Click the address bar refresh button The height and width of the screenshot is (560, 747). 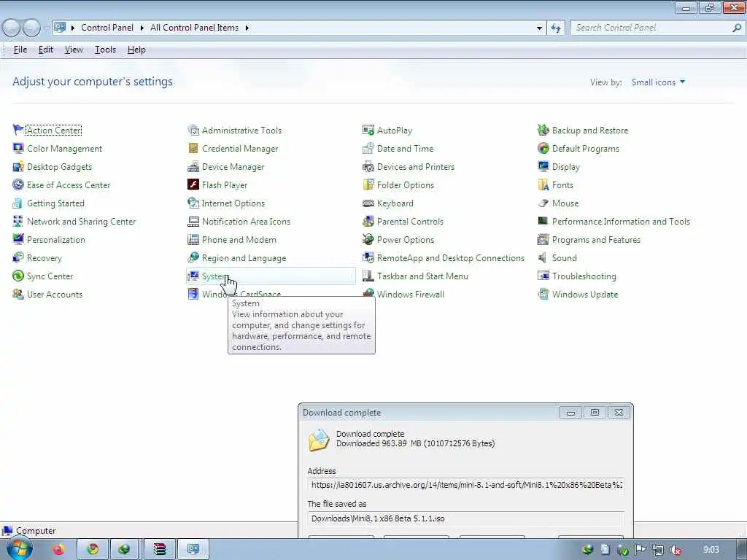[556, 28]
